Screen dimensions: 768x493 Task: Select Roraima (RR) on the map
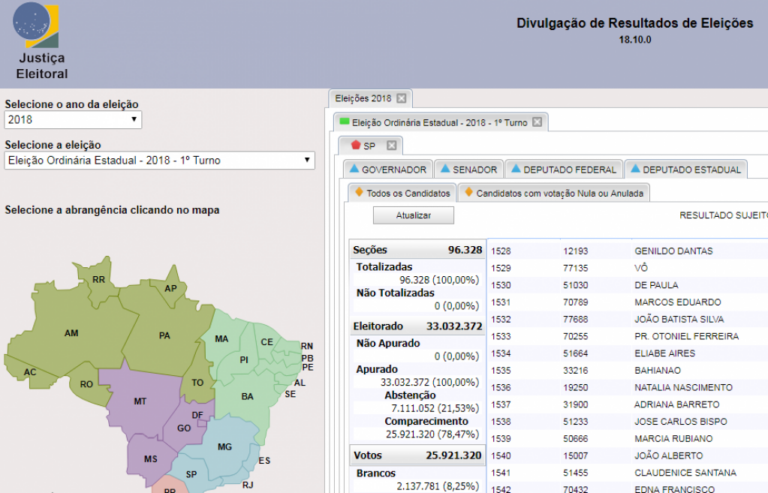[98, 280]
